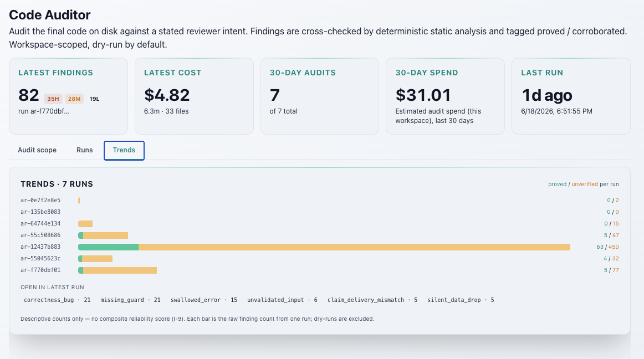Click the run label ar-135be8083

pyautogui.click(x=40, y=212)
